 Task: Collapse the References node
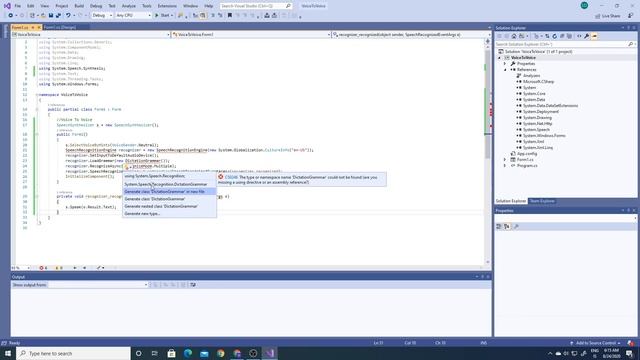tap(505, 70)
